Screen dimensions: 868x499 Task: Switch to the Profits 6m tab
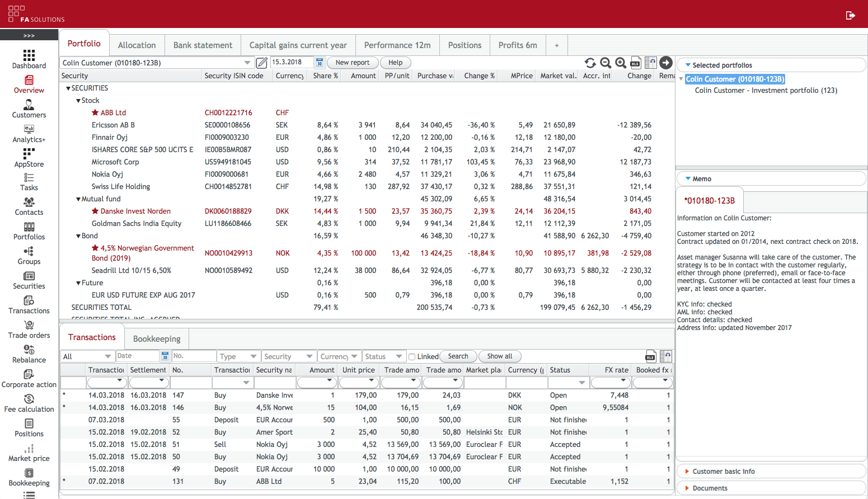(x=518, y=45)
